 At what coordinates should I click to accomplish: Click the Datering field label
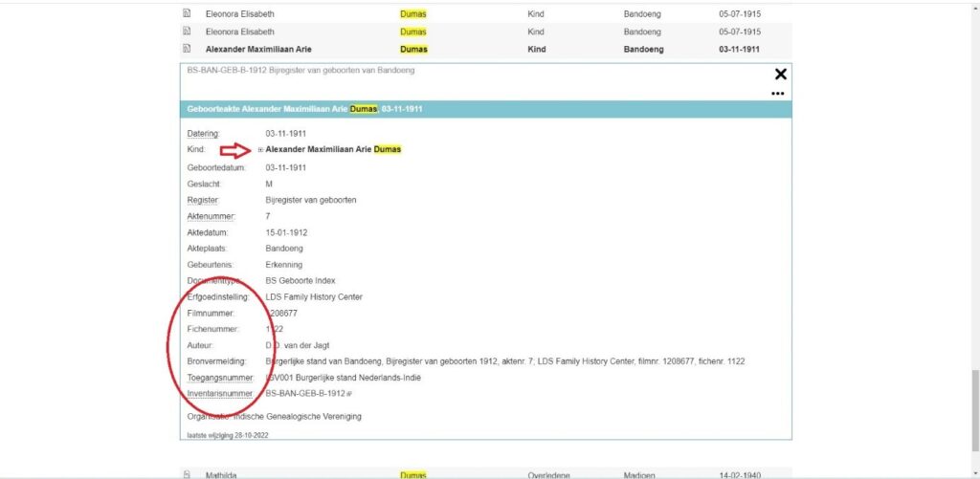click(204, 133)
